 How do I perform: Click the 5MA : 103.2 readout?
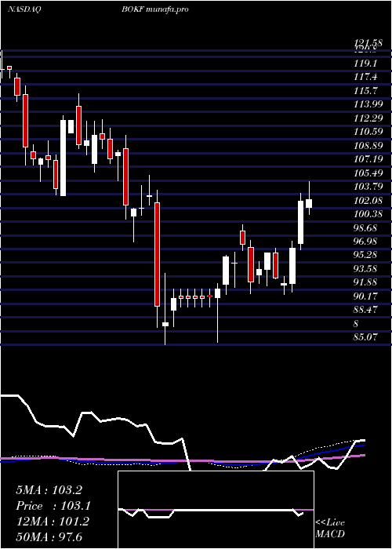49,490
